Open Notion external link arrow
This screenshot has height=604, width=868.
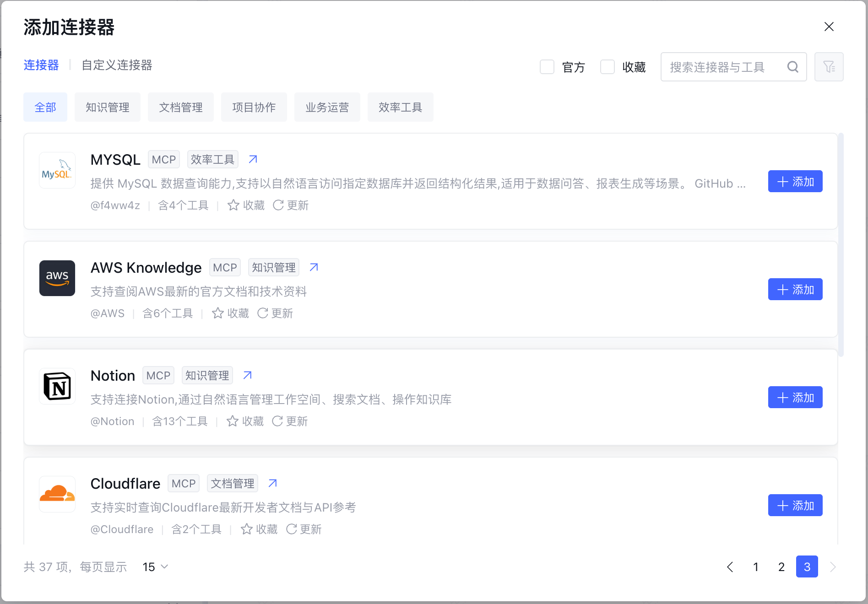click(247, 375)
